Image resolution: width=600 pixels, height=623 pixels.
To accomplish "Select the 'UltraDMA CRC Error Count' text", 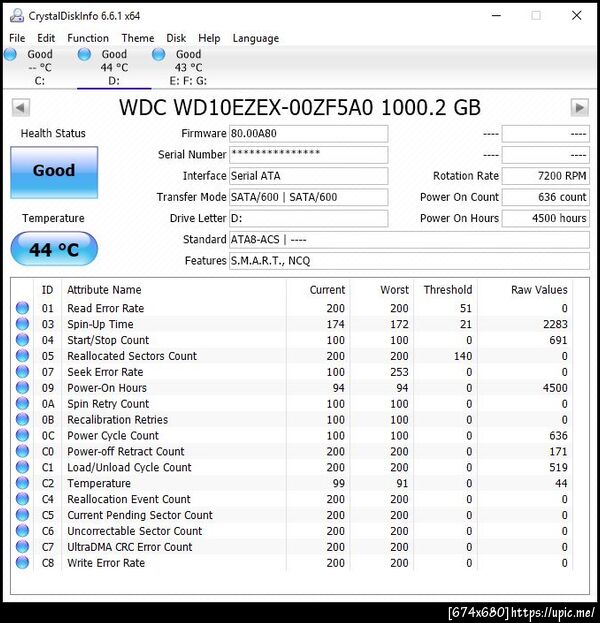I will pos(130,547).
